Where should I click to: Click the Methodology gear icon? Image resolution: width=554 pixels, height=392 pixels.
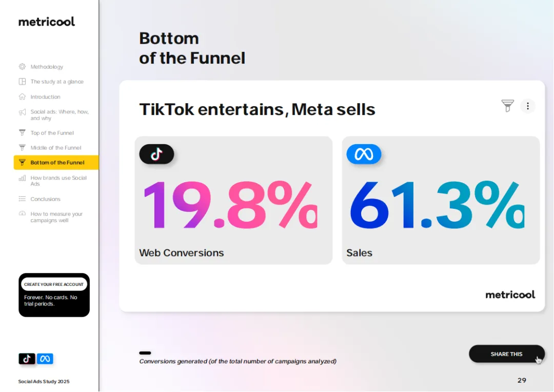tap(22, 67)
